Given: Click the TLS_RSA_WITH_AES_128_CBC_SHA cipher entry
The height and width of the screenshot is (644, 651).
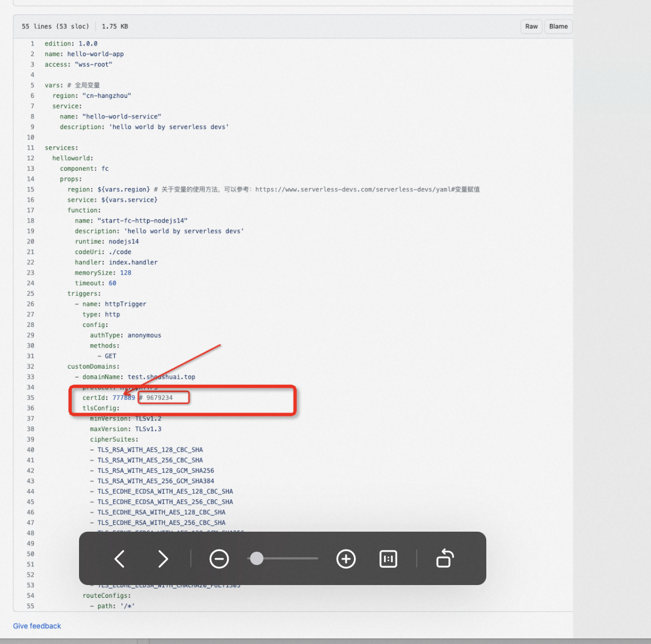Looking at the screenshot, I should [150, 449].
